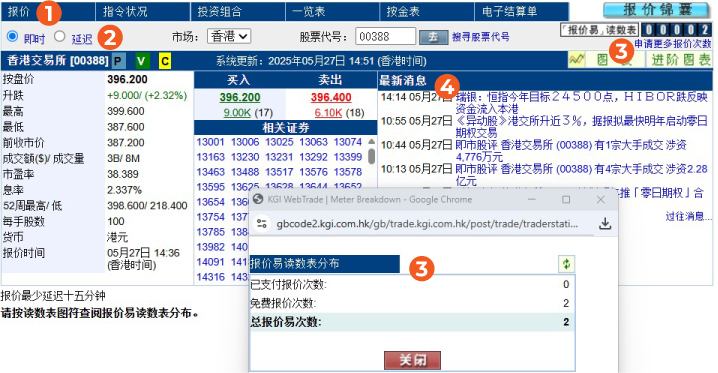This screenshot has width=718, height=373.
Task: Click the 关闭 button in the popup
Action: (412, 360)
